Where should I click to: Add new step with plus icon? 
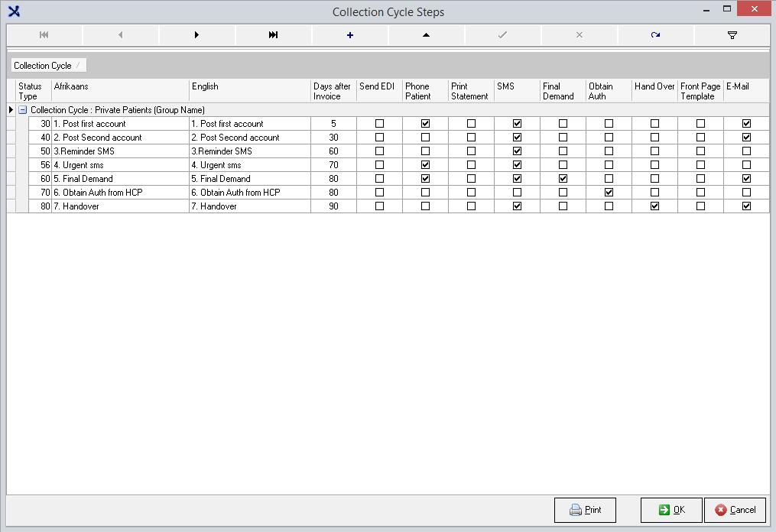coord(350,35)
